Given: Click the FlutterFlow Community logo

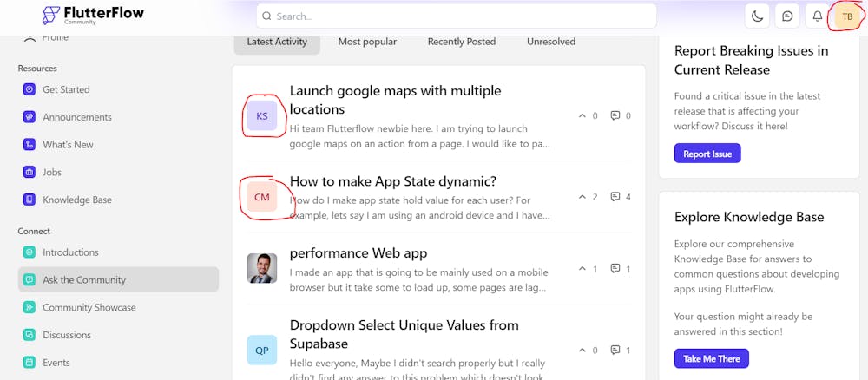Looking at the screenshot, I should point(93,15).
